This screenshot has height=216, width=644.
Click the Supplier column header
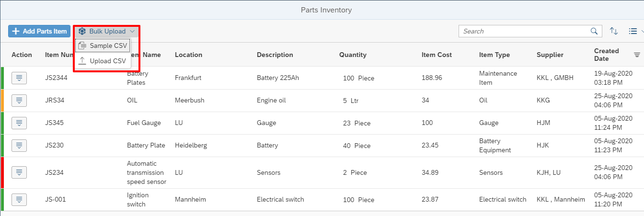pyautogui.click(x=550, y=55)
